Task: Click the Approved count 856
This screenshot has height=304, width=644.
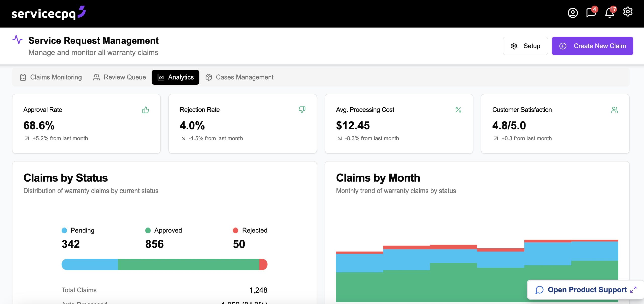Action: point(154,244)
